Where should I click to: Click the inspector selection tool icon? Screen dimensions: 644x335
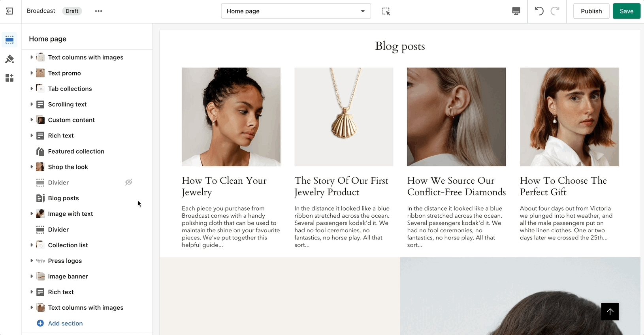pos(386,11)
